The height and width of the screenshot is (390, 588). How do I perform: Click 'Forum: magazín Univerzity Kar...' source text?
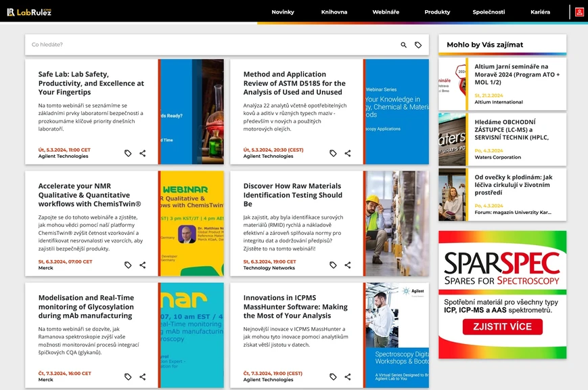(x=513, y=213)
